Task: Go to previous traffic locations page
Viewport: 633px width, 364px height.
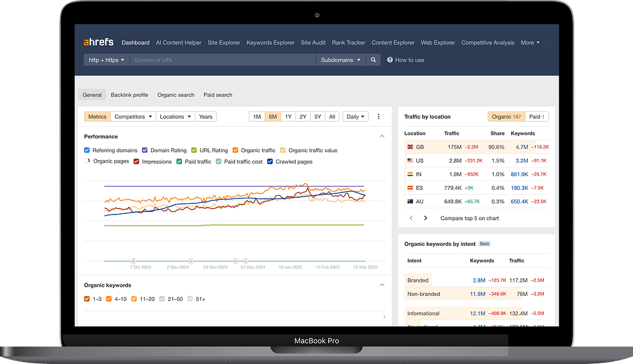Action: [411, 218]
